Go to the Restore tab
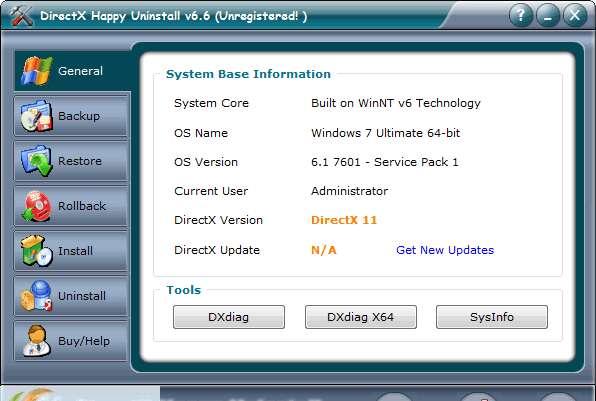 71,161
